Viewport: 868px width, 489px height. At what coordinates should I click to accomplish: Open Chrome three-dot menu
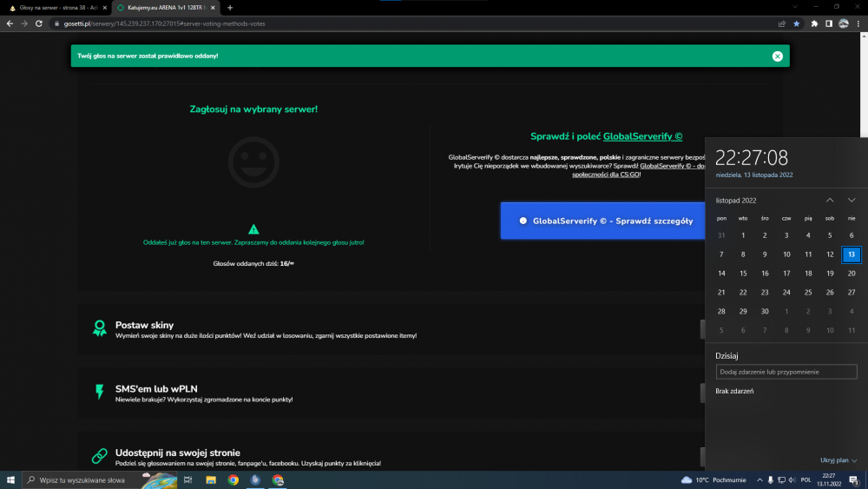pos(858,23)
